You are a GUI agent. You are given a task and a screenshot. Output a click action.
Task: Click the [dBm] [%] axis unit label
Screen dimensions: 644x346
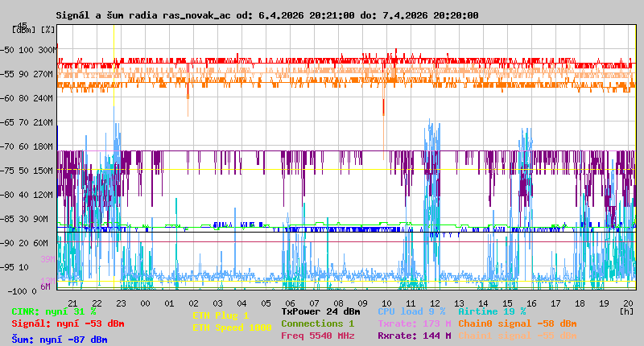[34, 30]
